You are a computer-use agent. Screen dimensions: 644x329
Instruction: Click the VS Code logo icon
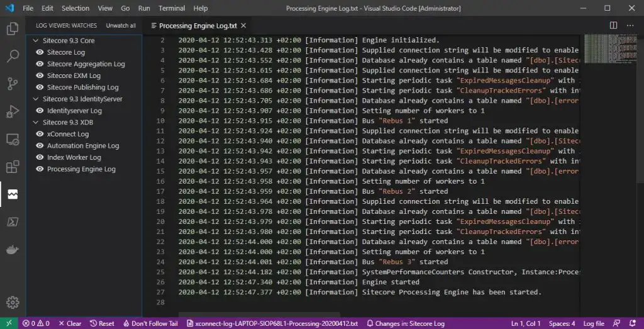pos(10,8)
